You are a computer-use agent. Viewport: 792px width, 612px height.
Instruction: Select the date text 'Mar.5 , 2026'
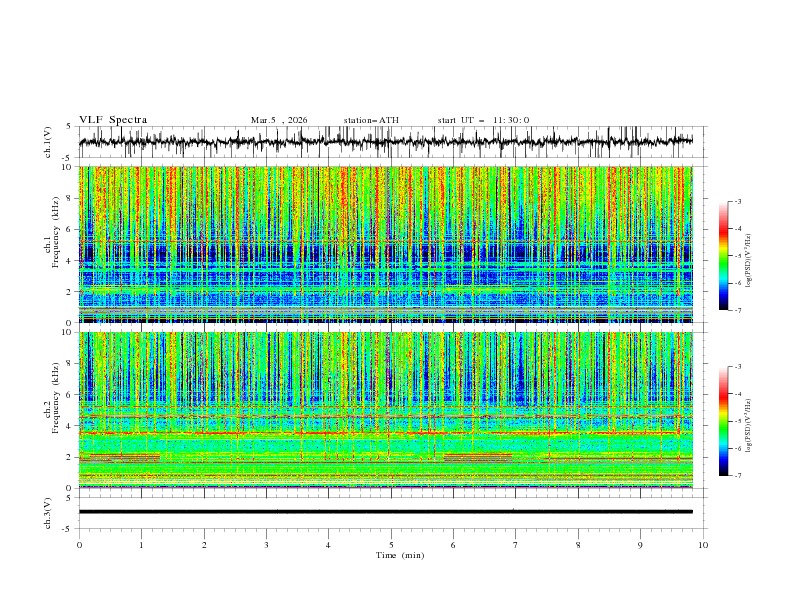tap(279, 120)
